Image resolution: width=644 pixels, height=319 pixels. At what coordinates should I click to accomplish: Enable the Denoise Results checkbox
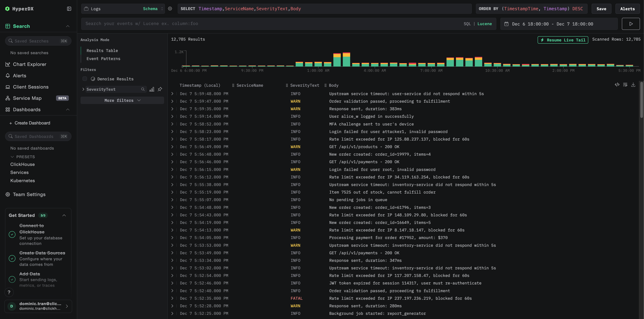(x=85, y=79)
